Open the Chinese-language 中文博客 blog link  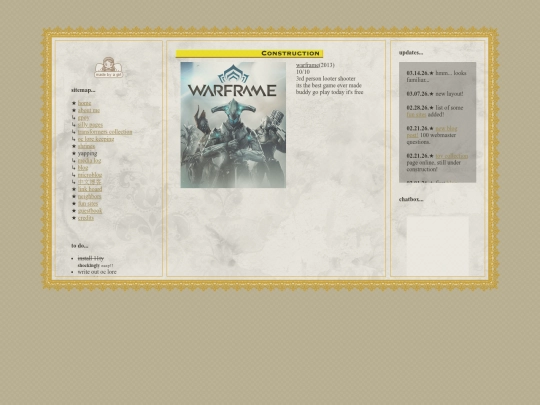click(x=90, y=182)
